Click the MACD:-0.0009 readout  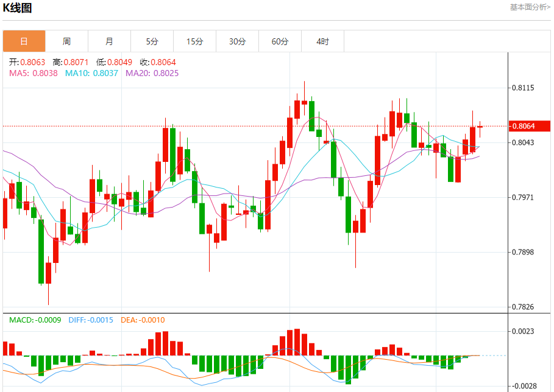[x=35, y=320]
